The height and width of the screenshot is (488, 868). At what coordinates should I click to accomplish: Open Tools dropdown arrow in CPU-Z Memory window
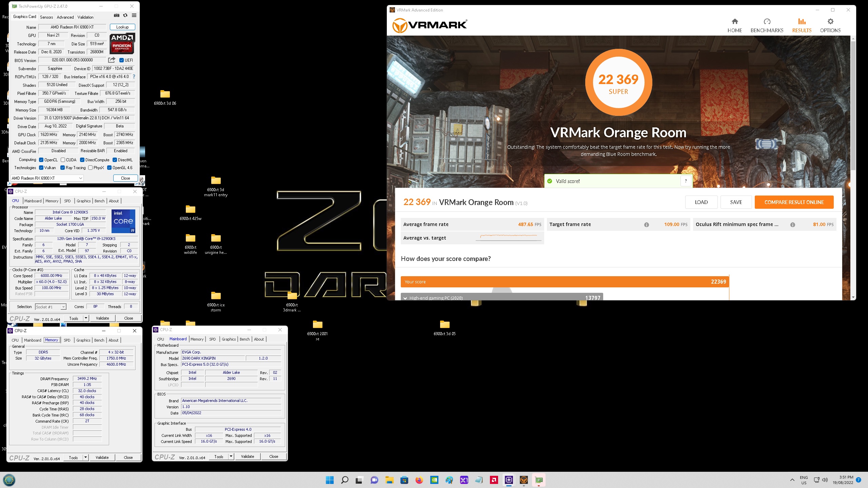click(x=85, y=457)
